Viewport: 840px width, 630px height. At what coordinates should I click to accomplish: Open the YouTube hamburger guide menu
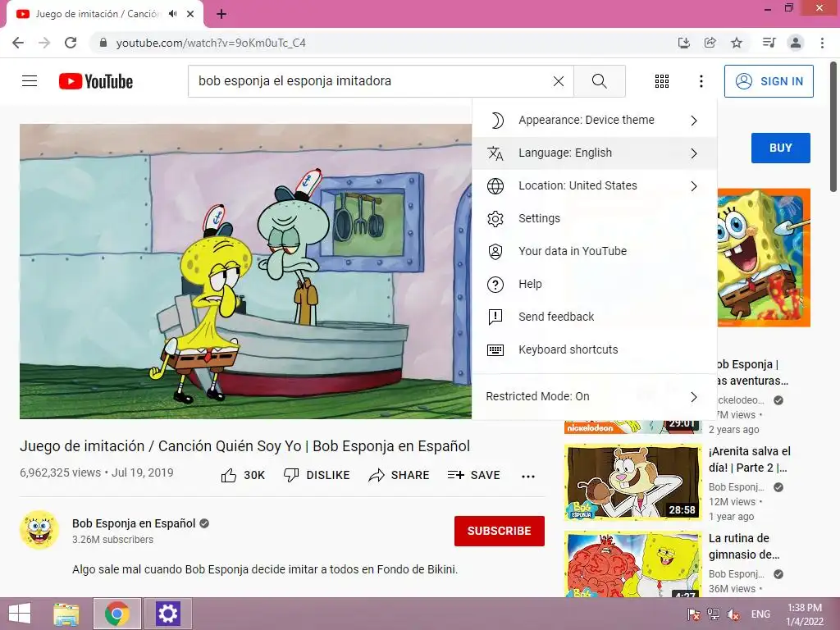coord(30,81)
